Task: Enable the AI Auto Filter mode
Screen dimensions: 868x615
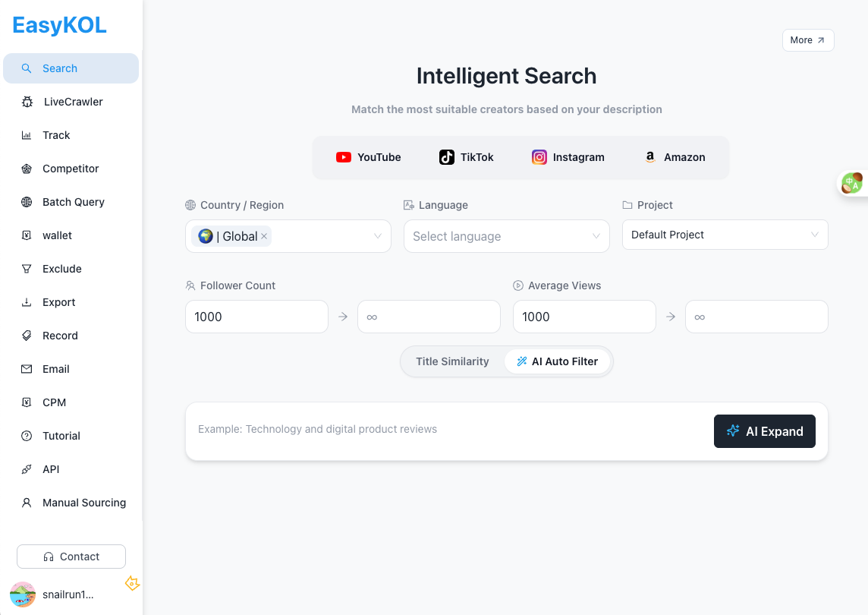Action: pyautogui.click(x=558, y=361)
